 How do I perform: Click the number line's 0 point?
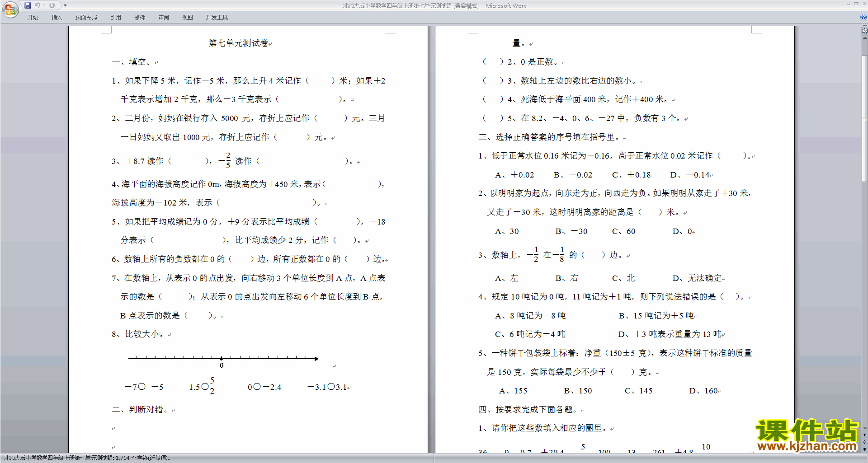coord(222,359)
